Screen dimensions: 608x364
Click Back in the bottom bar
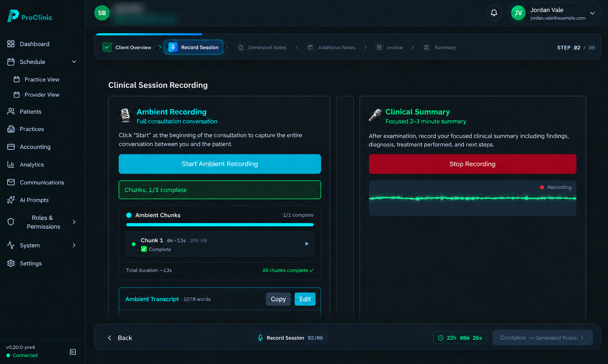(x=120, y=338)
